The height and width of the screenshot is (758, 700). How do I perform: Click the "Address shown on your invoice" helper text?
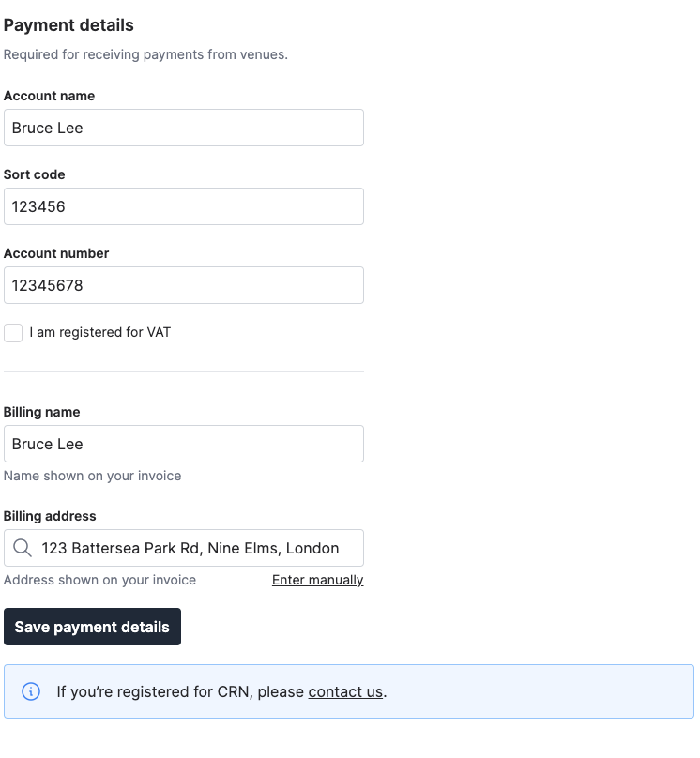pyautogui.click(x=99, y=580)
